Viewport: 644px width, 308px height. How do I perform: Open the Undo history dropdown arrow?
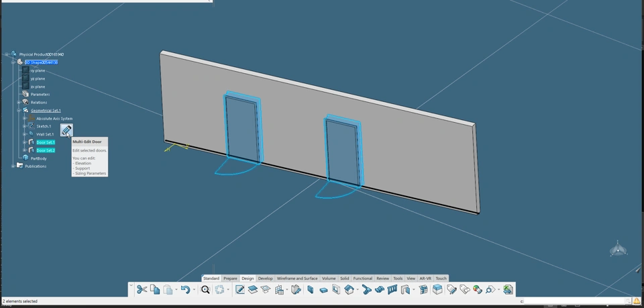click(194, 289)
